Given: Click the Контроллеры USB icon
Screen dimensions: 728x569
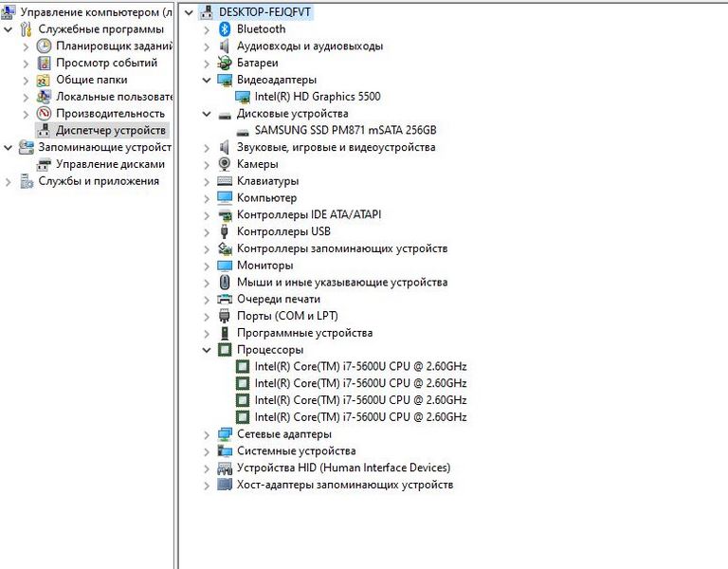Looking at the screenshot, I should point(225,231).
